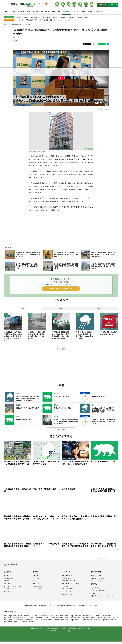The width and height of the screenshot is (122, 644).
Task: Open the 学童野球 topic link
Action: coord(18,17)
